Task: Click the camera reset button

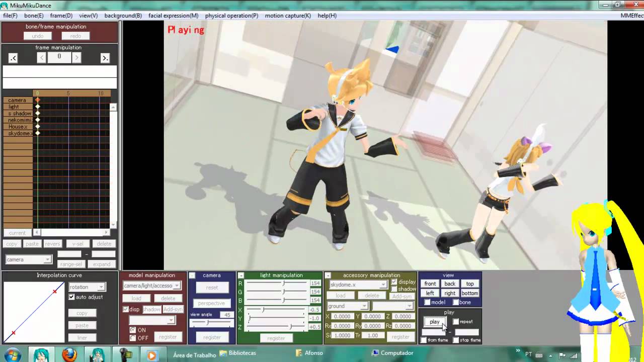Action: pyautogui.click(x=212, y=288)
